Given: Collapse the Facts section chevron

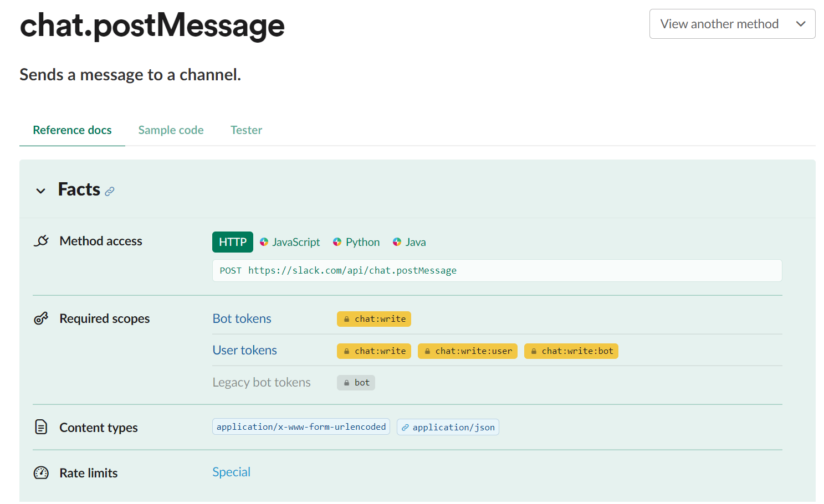Looking at the screenshot, I should coord(40,191).
